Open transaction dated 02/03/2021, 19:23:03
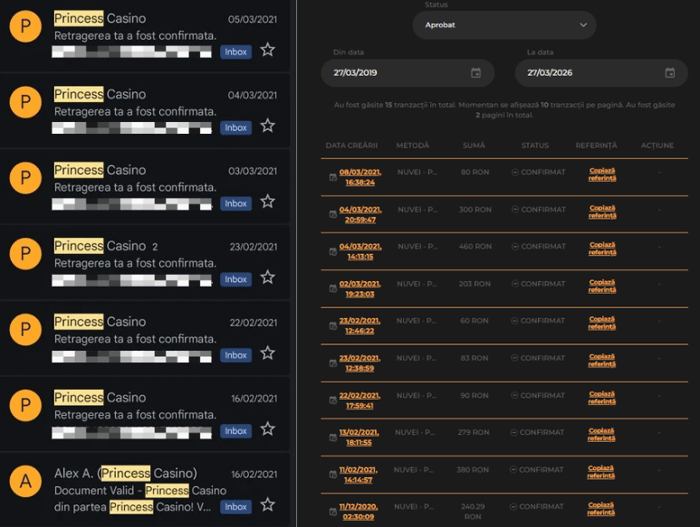 [x=360, y=289]
